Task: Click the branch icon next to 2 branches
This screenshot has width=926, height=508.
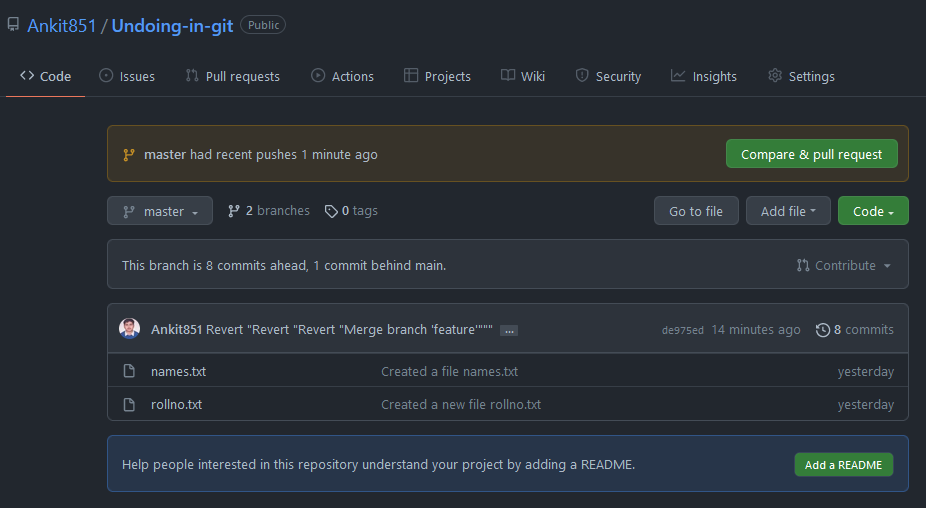Action: 234,211
